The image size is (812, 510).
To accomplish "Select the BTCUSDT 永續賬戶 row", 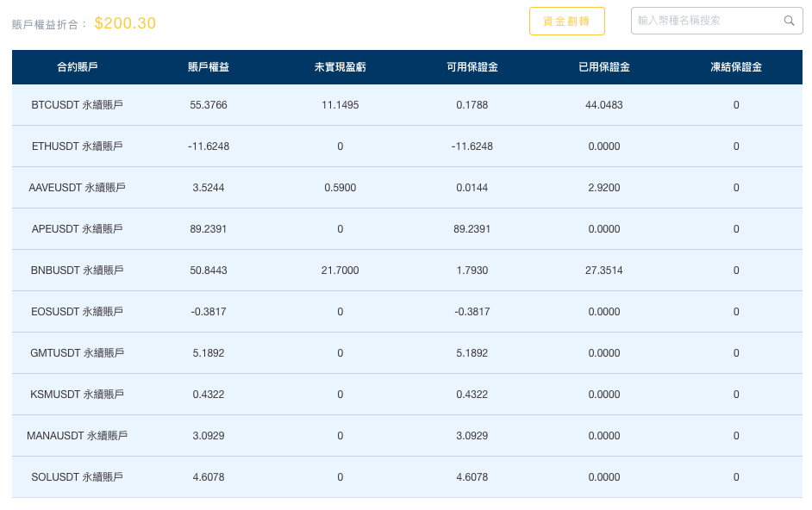I will pyautogui.click(x=77, y=105).
